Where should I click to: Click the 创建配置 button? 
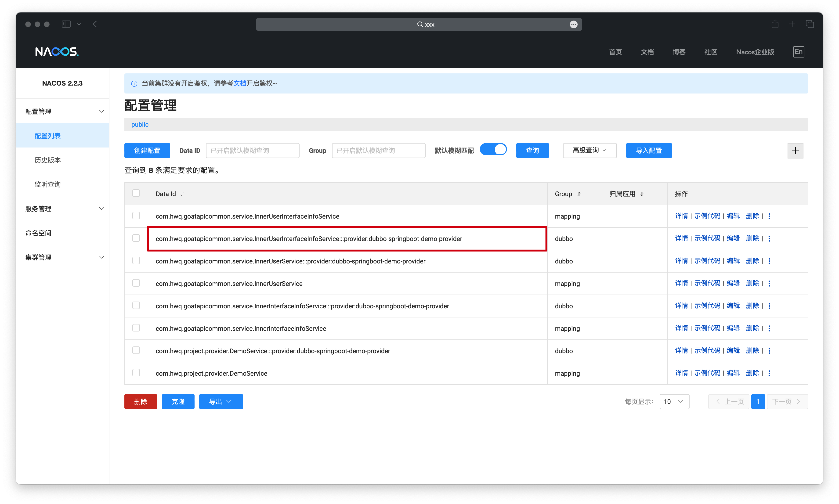(x=147, y=151)
